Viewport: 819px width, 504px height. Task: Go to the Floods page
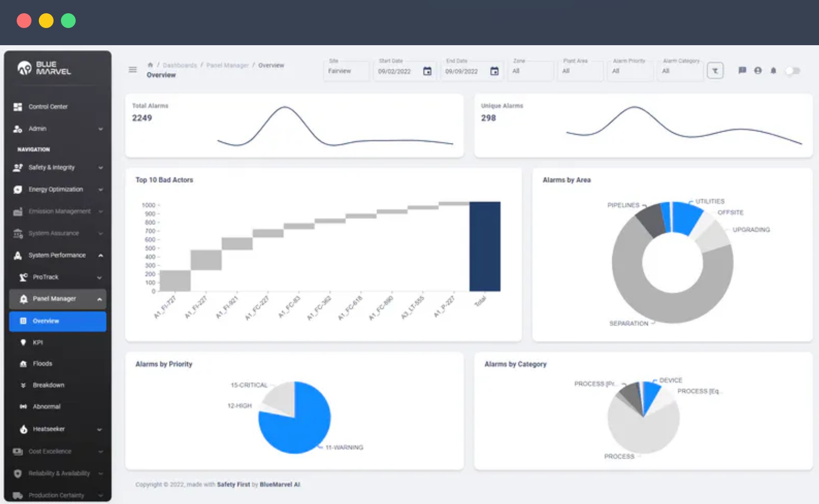tap(42, 364)
